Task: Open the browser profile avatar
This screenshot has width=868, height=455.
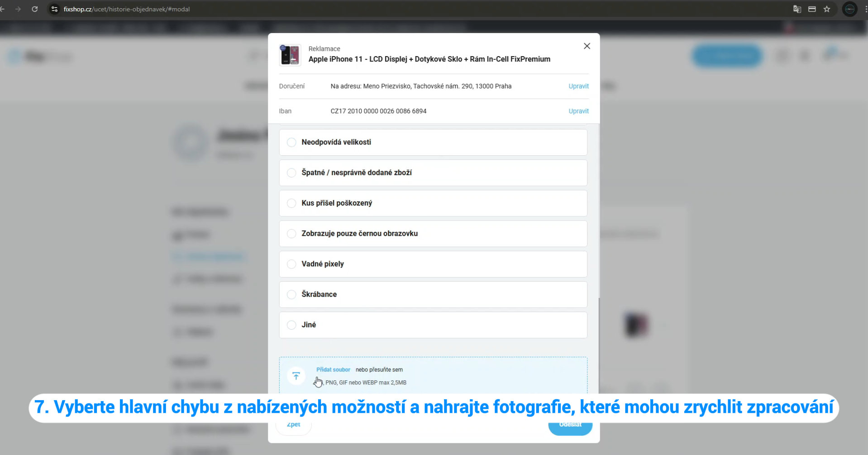Action: click(849, 9)
